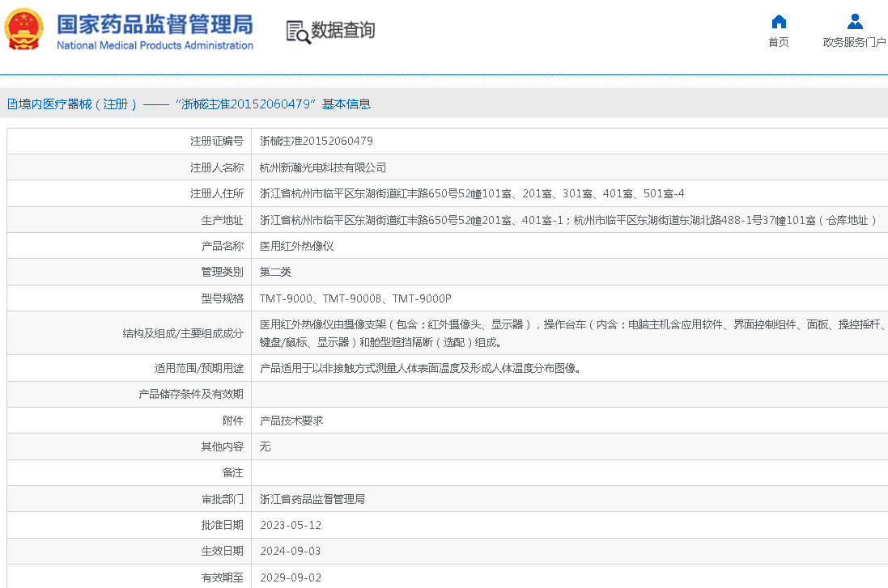This screenshot has height=588, width=888.
Task: Click the effective date 2024-09-03
Action: point(291,551)
